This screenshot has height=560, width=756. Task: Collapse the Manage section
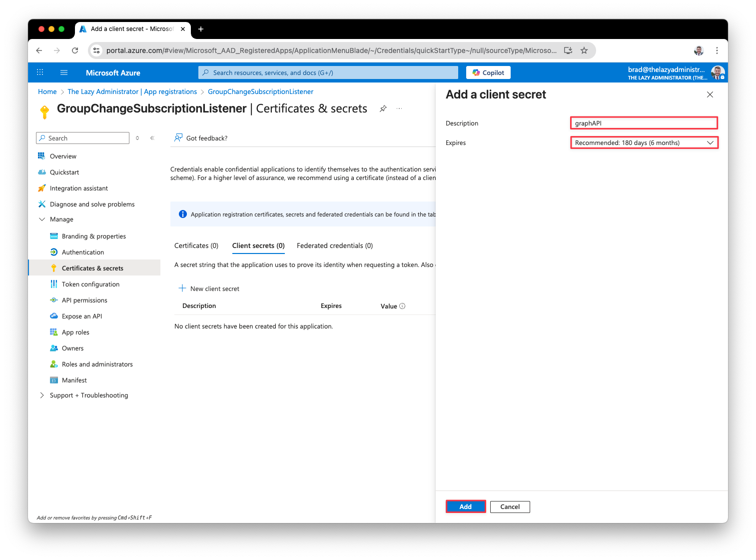42,219
